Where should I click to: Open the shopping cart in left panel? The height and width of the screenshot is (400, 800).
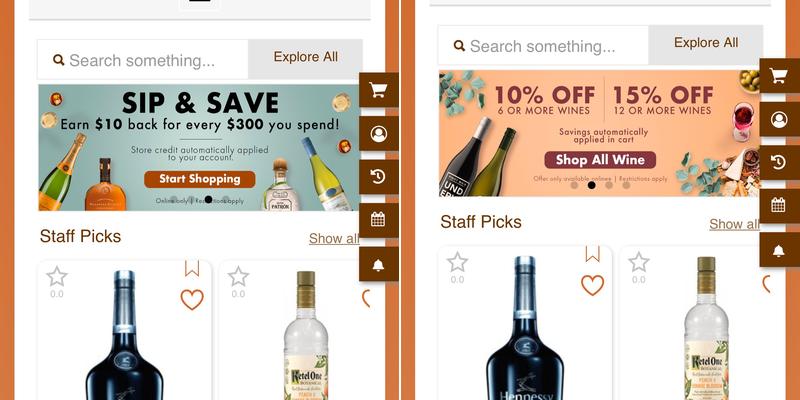pos(378,90)
